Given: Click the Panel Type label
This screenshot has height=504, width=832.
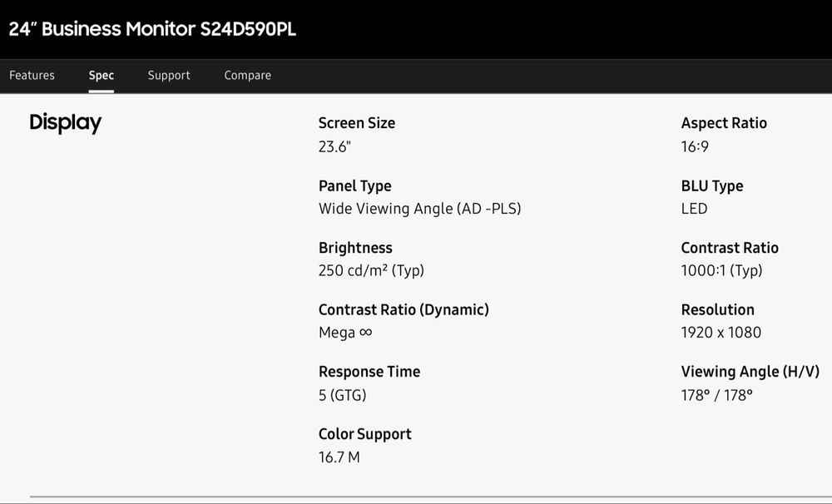Looking at the screenshot, I should click(354, 186).
